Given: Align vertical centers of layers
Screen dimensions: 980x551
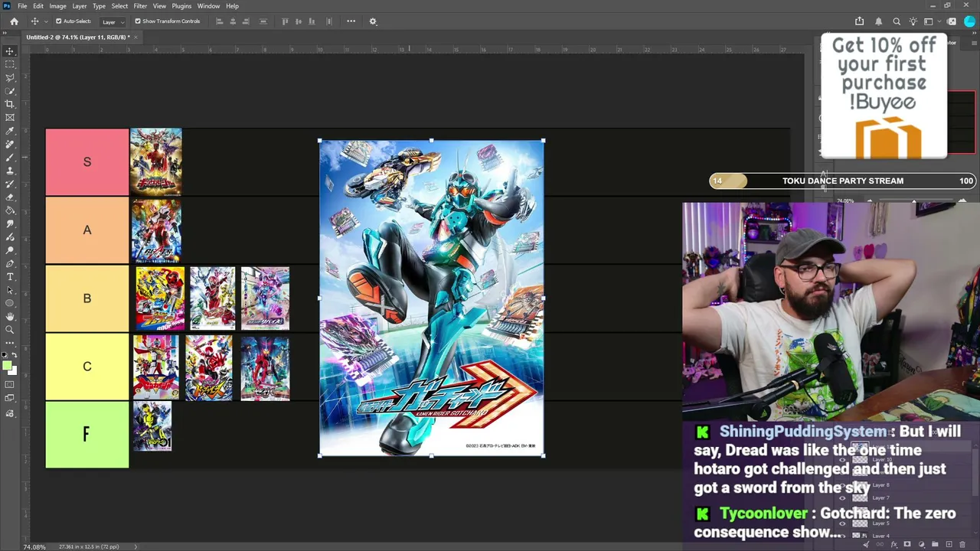Looking at the screenshot, I should coord(299,21).
